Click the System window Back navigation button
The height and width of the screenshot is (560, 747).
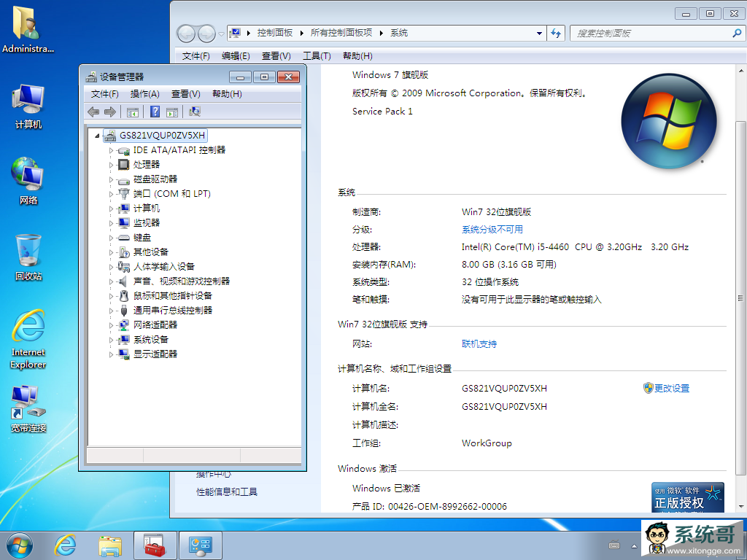pos(186,34)
